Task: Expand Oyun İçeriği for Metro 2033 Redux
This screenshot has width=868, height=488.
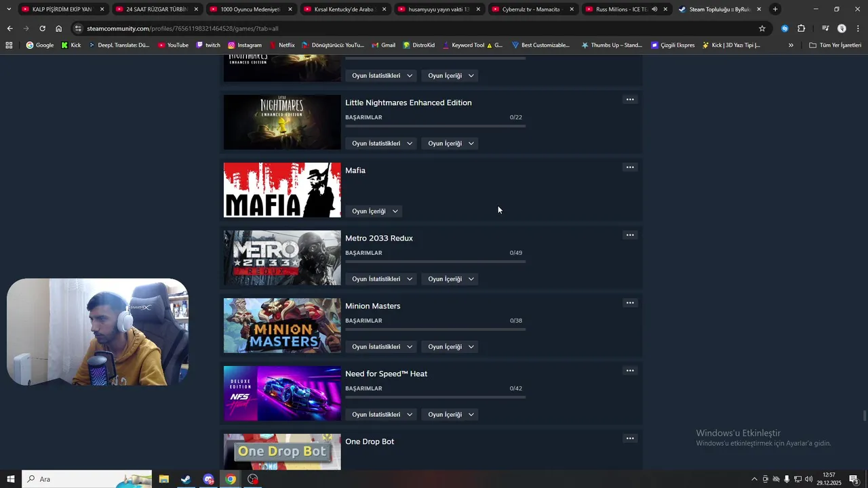Action: pyautogui.click(x=451, y=279)
